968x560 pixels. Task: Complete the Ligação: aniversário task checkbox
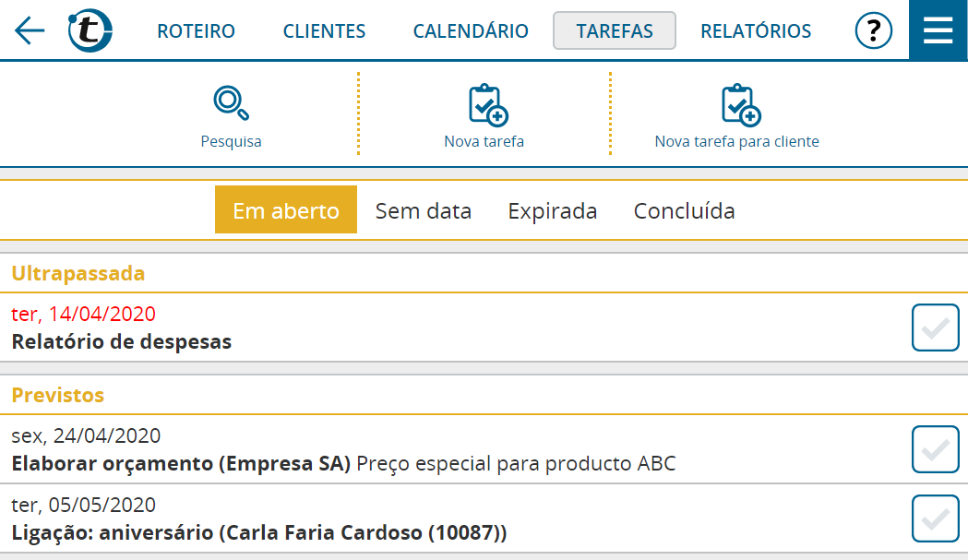[x=936, y=518]
